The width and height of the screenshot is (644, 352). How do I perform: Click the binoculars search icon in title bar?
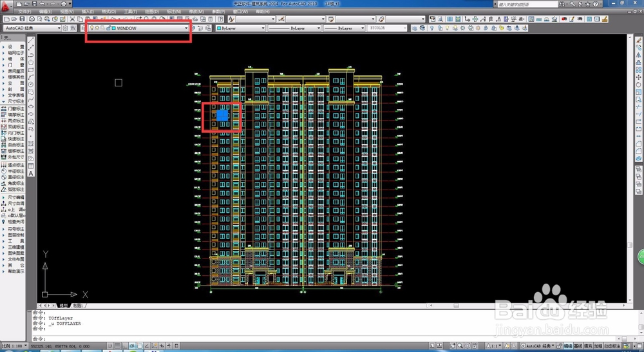click(x=562, y=4)
